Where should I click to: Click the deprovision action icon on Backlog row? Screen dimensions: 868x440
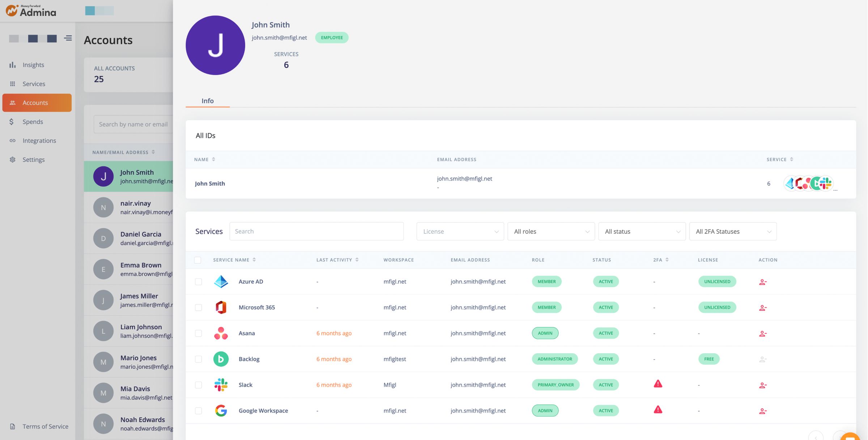(762, 359)
